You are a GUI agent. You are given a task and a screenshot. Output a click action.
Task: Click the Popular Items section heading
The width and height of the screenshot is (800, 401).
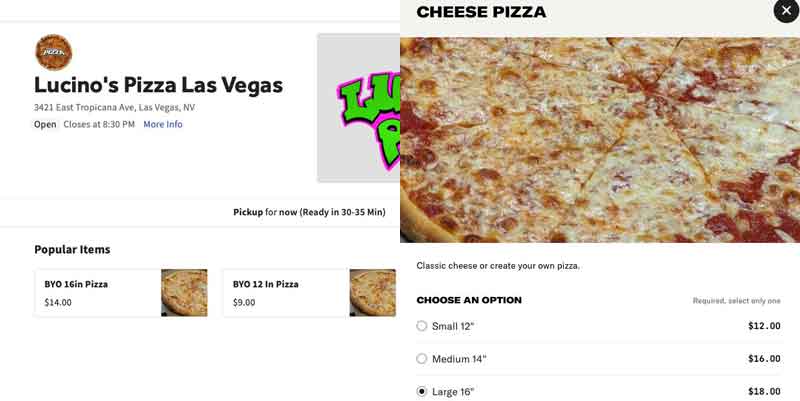72,249
